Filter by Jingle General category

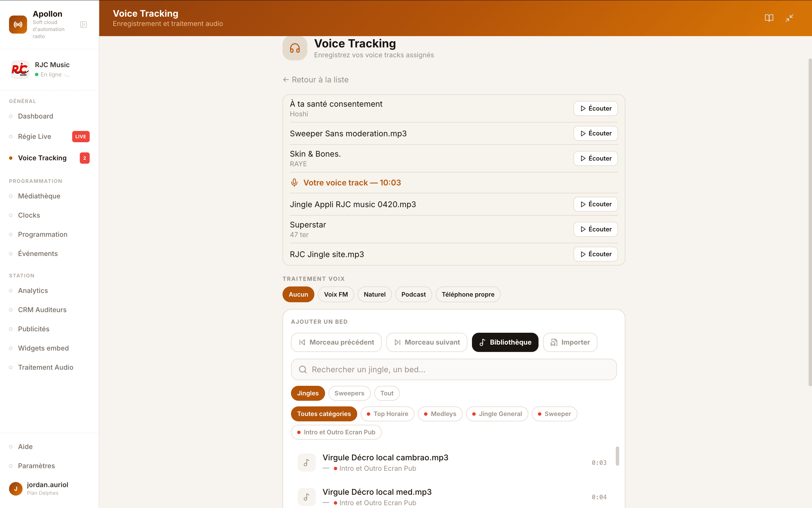tap(497, 414)
